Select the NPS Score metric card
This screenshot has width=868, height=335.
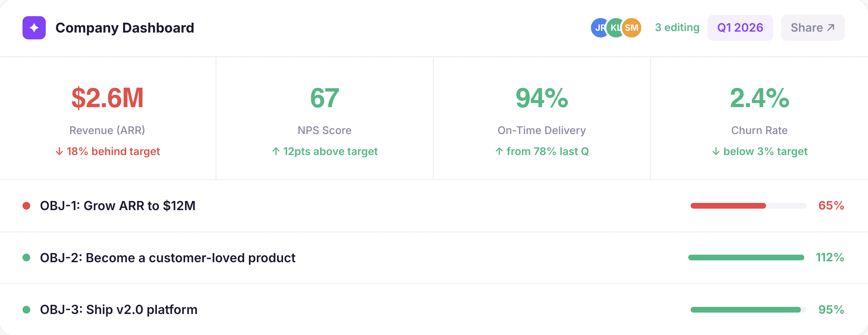(x=324, y=118)
